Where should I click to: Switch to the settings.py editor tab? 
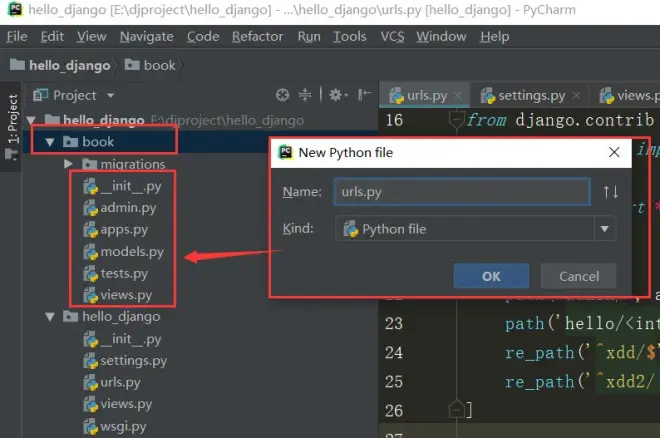pyautogui.click(x=532, y=96)
